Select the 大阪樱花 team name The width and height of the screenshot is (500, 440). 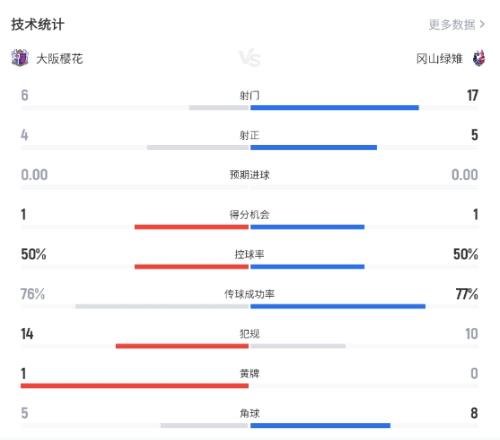coord(59,59)
